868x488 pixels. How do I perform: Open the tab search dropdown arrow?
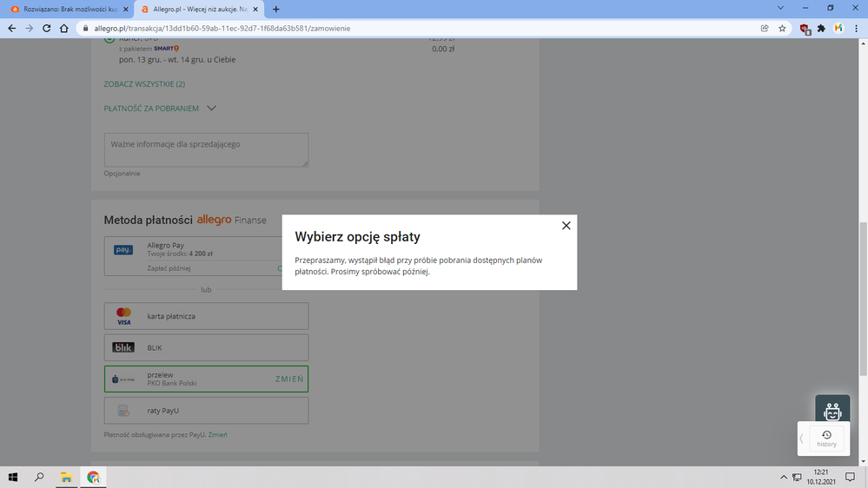point(780,9)
